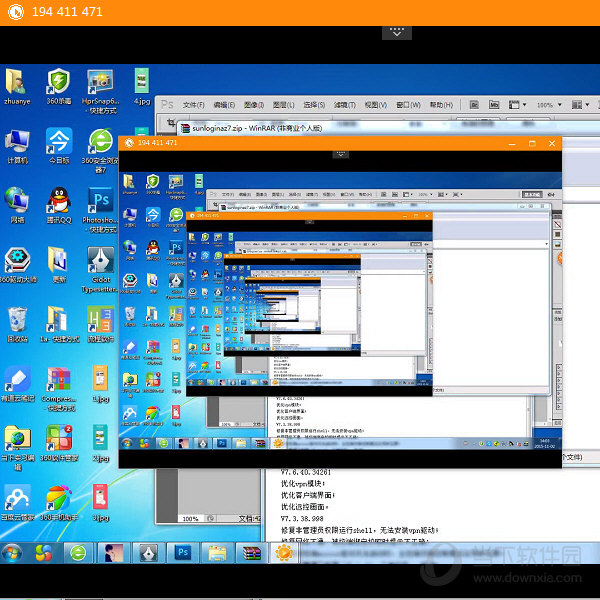Click the sunloginaz7.zip WinRAR window title bar
This screenshot has width=600, height=600.
click(300, 127)
